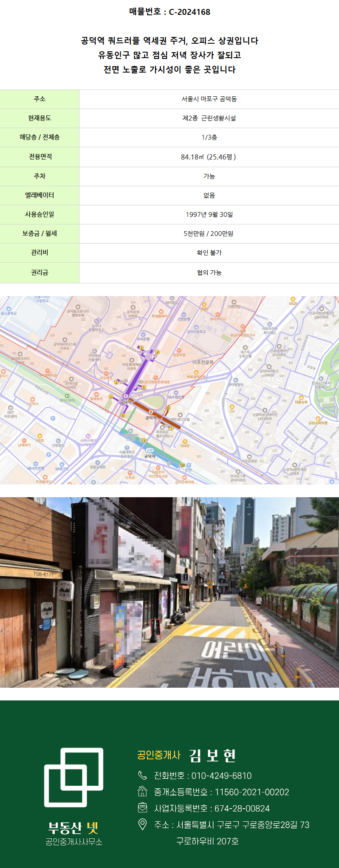
Task: Click the phone number 010-4249-6810
Action: point(221,776)
